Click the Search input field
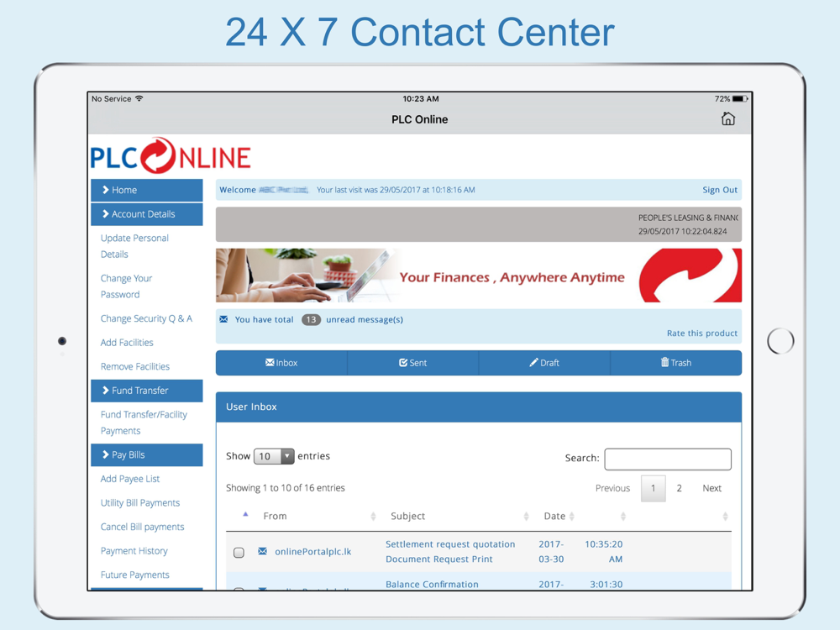 point(668,459)
